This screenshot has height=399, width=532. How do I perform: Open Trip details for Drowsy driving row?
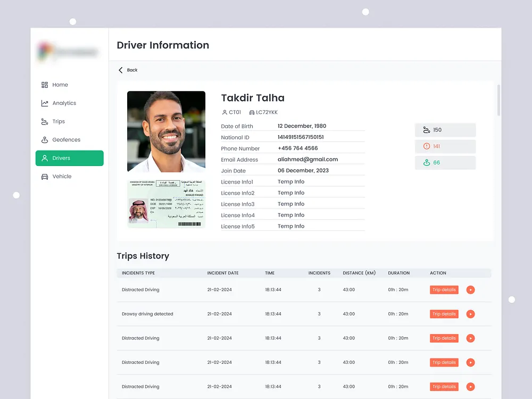(444, 314)
